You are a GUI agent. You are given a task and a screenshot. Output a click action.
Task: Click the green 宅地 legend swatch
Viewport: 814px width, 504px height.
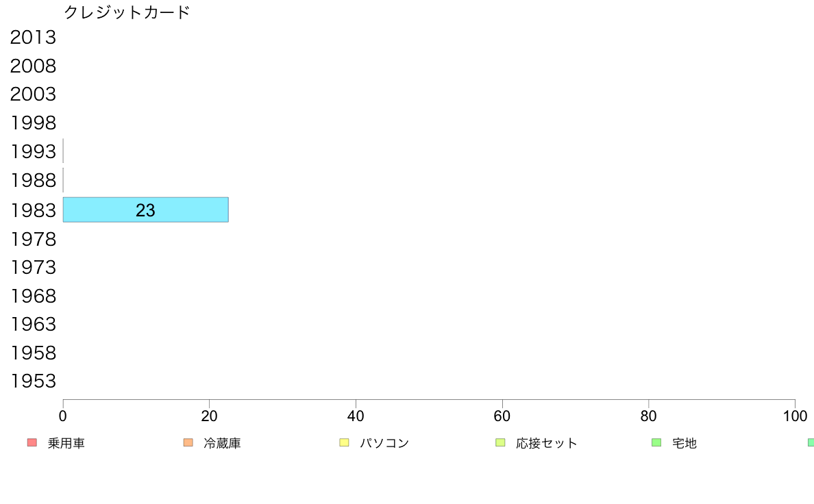656,442
